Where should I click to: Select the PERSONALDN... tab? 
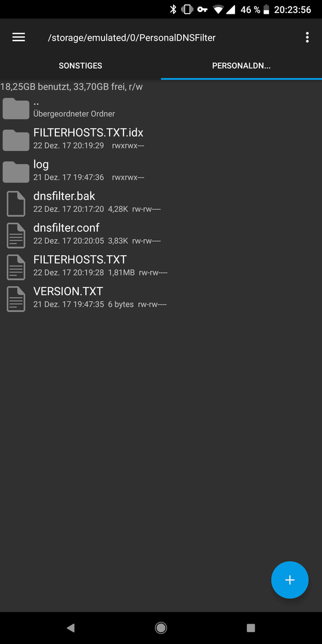point(241,66)
